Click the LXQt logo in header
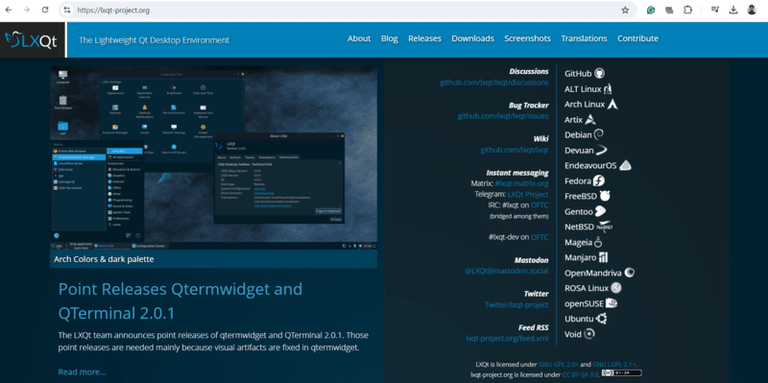 point(32,40)
